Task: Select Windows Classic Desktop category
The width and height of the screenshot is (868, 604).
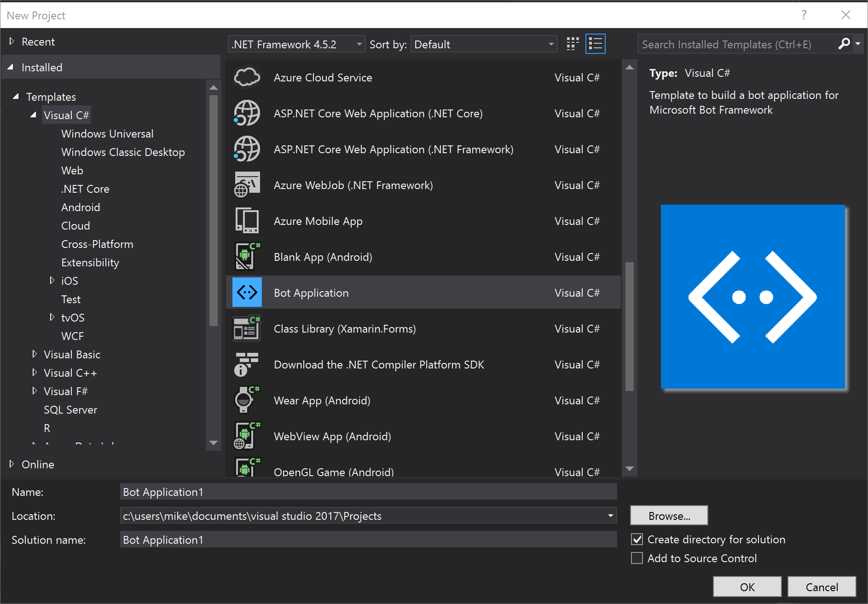Action: click(123, 152)
